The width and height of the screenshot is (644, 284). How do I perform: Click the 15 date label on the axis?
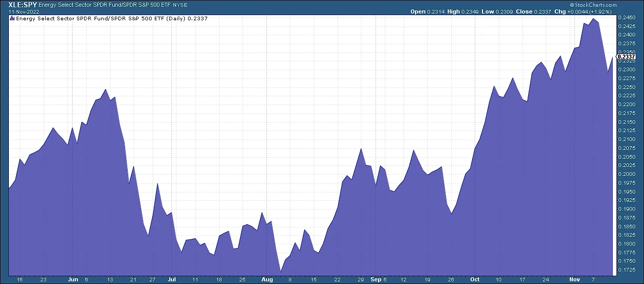click(314, 279)
